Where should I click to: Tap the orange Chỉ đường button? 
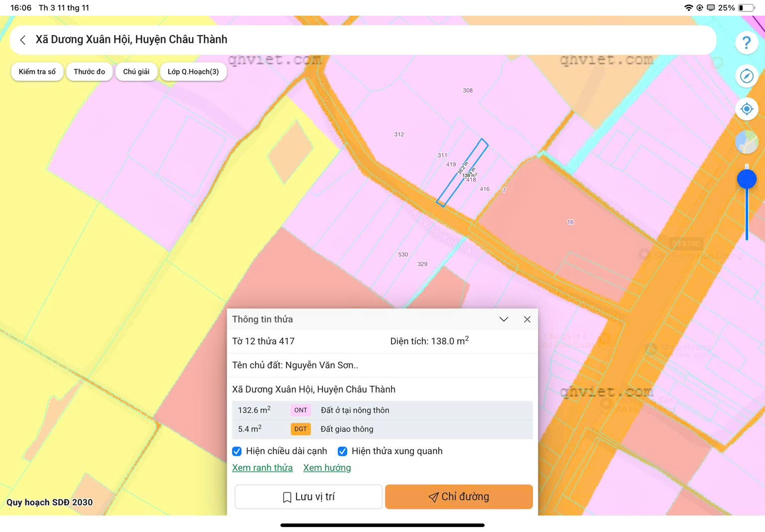(x=459, y=497)
